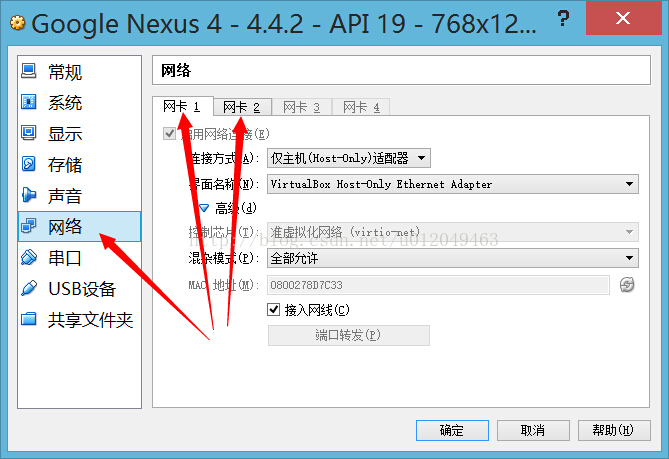Click the Display (显示) monitor icon
This screenshot has width=669, height=459.
(x=29, y=133)
